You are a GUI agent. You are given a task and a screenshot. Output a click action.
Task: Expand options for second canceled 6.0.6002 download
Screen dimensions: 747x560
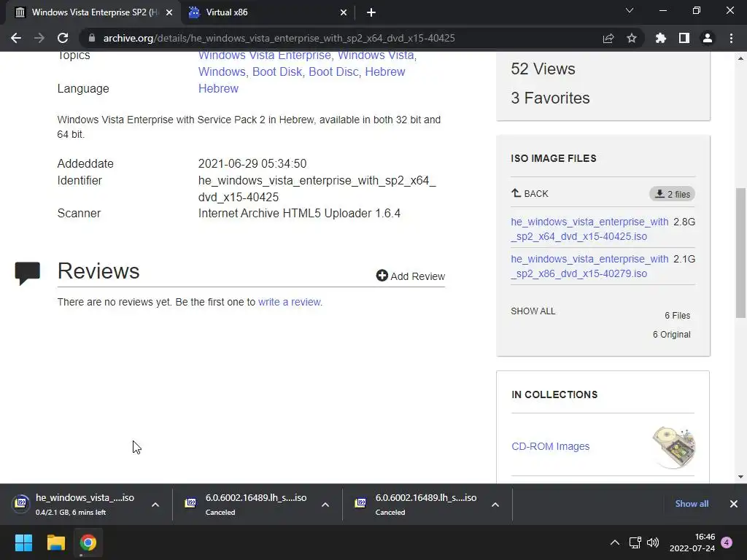pyautogui.click(x=495, y=505)
